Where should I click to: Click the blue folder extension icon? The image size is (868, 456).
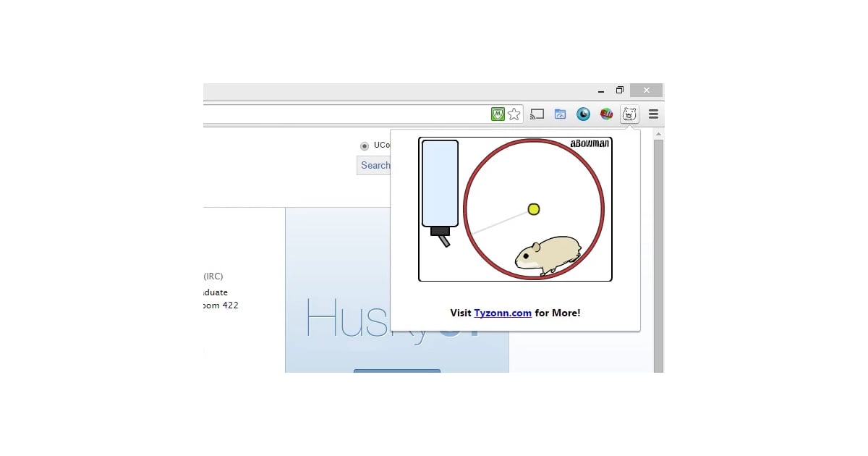coord(560,114)
